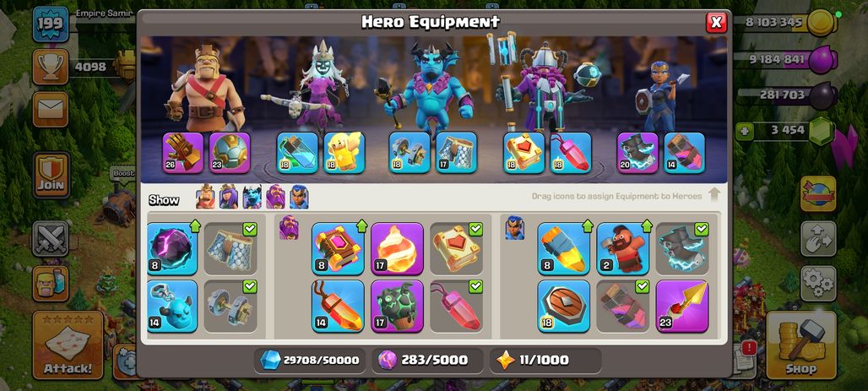Select the level 14 blue pet charm equipment
This screenshot has height=391, width=868.
point(172,307)
